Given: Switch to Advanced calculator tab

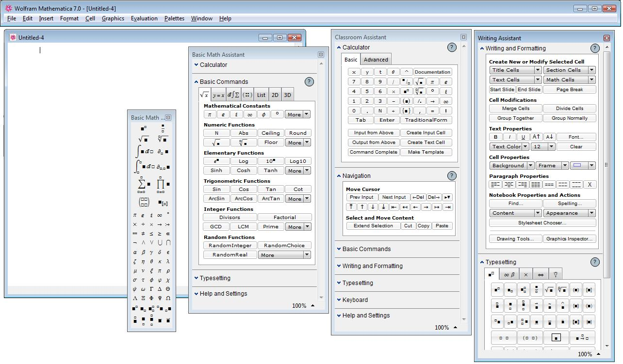Looking at the screenshot, I should tap(376, 60).
